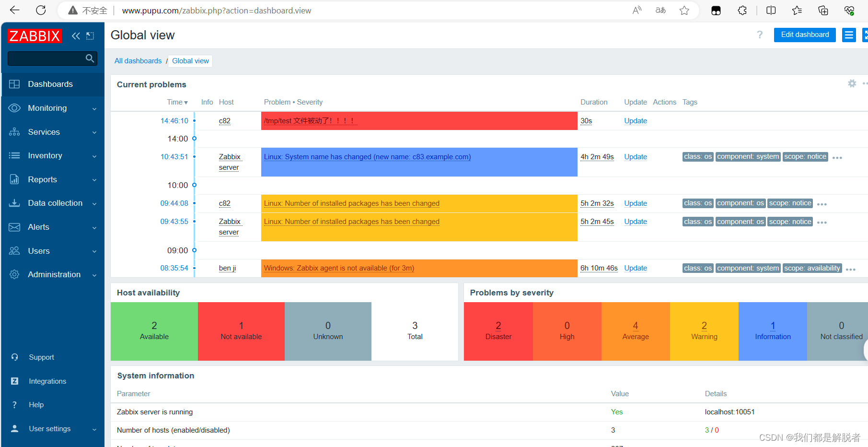Open All dashboards breadcrumb link
868x447 pixels.
138,61
